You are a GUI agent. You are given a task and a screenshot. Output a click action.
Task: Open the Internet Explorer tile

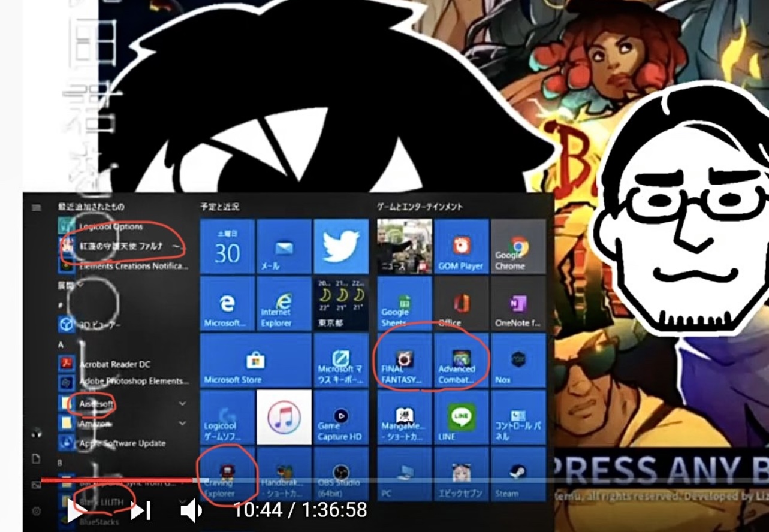tap(284, 304)
